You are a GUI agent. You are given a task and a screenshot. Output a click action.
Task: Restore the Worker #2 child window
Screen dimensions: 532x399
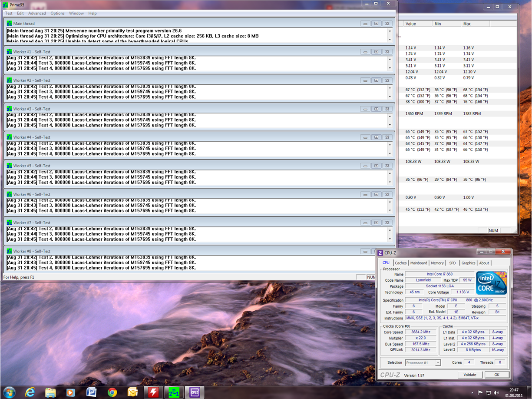(377, 80)
